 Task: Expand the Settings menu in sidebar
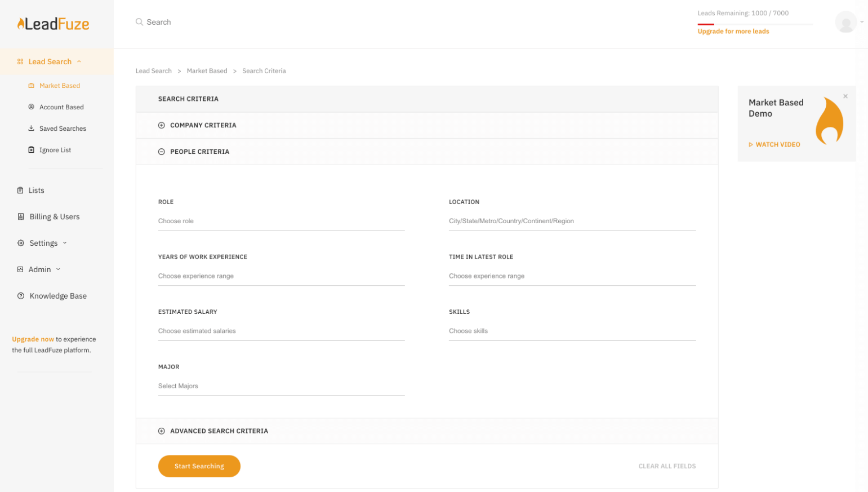coord(44,243)
